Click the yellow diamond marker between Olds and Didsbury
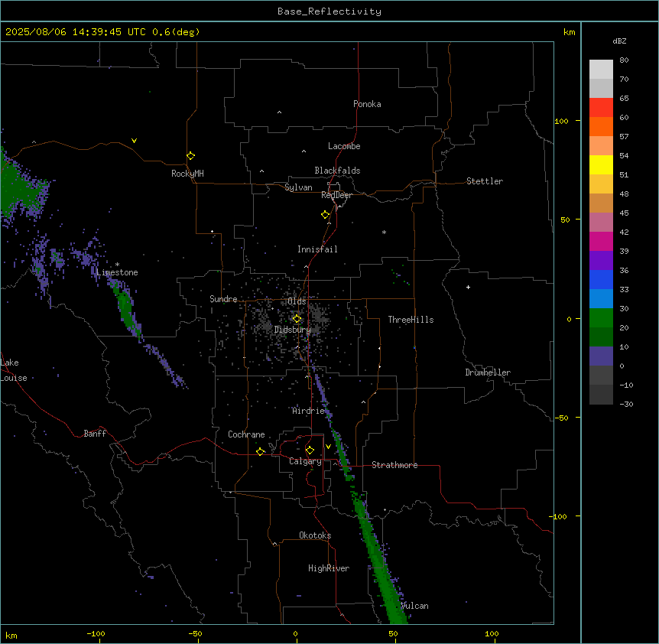 pyautogui.click(x=297, y=319)
